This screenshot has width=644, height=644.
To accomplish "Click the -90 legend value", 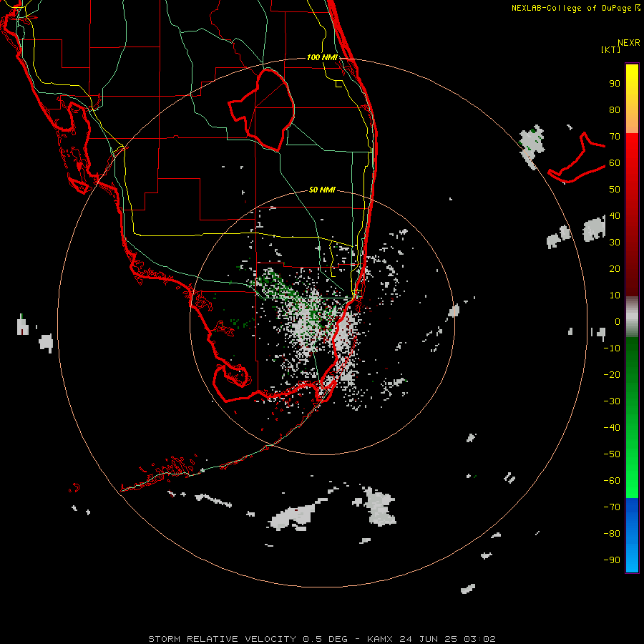I will point(612,560).
